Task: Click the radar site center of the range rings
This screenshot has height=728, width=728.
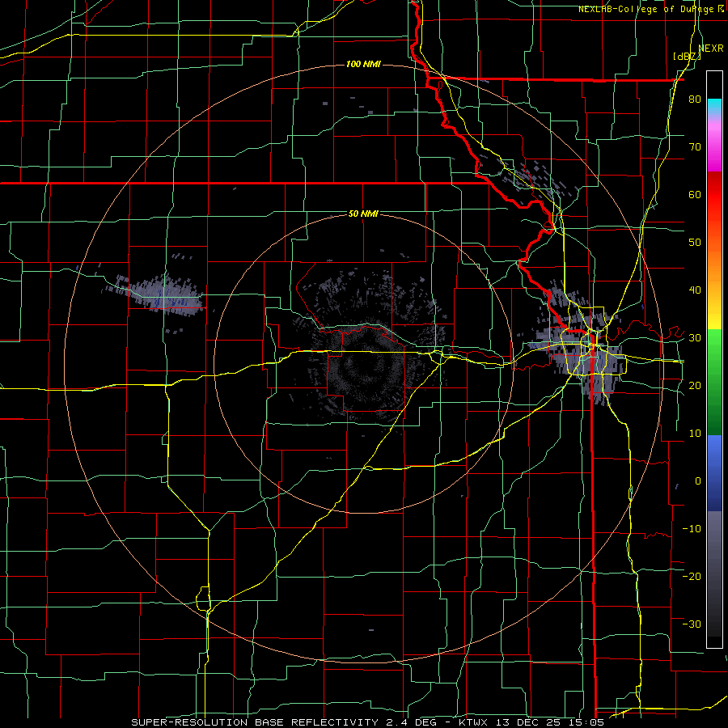Action: coord(363,364)
